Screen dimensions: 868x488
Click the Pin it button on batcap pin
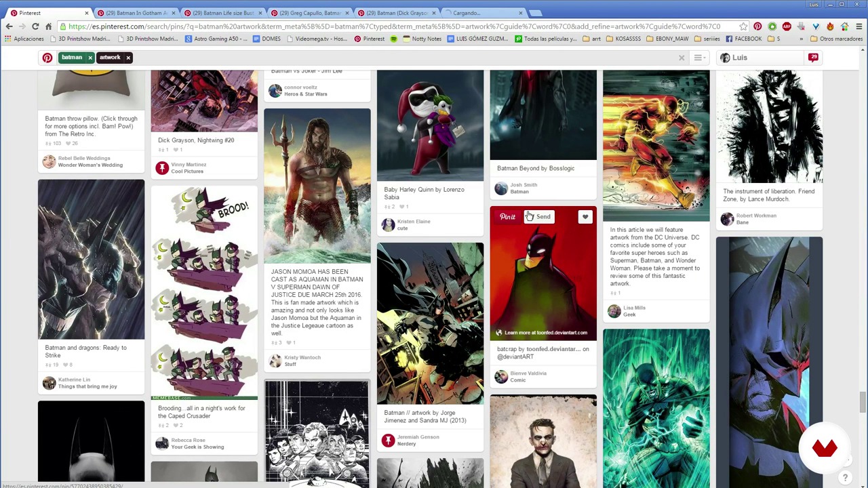[x=507, y=217]
